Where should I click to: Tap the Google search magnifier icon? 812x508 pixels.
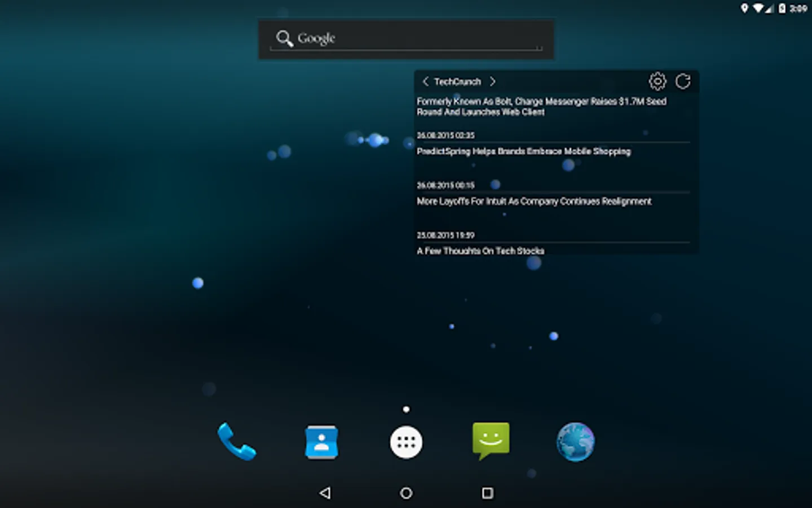click(x=284, y=38)
